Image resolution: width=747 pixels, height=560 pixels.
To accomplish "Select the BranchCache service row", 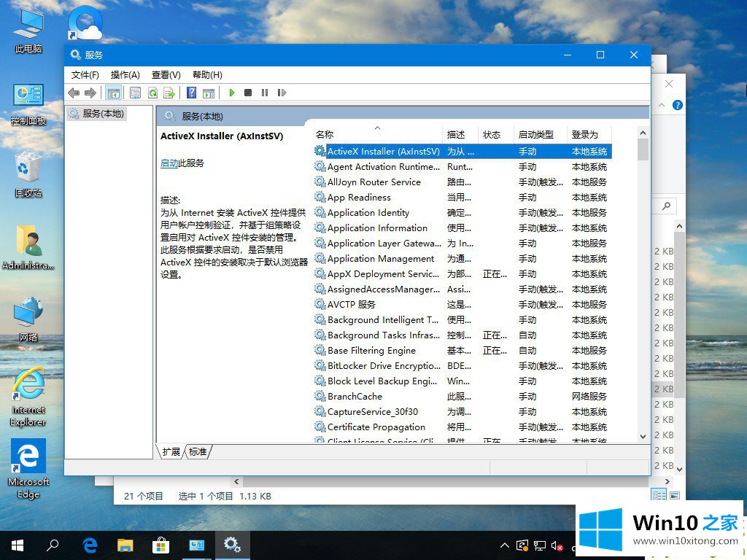I will point(355,397).
